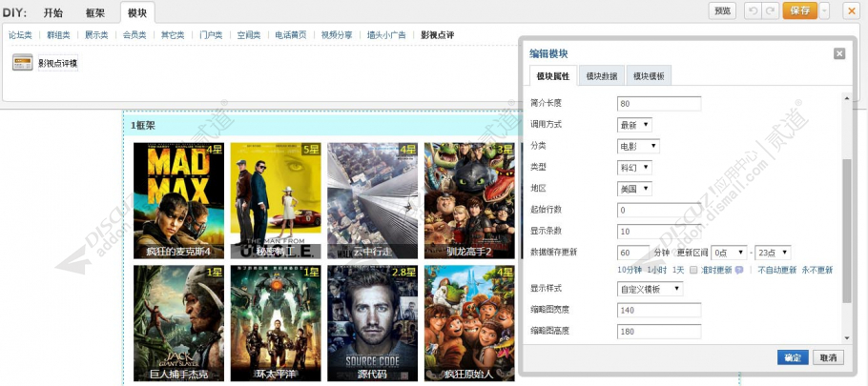Click the dialog scrollbar down arrow
868x386 pixels.
(846, 338)
